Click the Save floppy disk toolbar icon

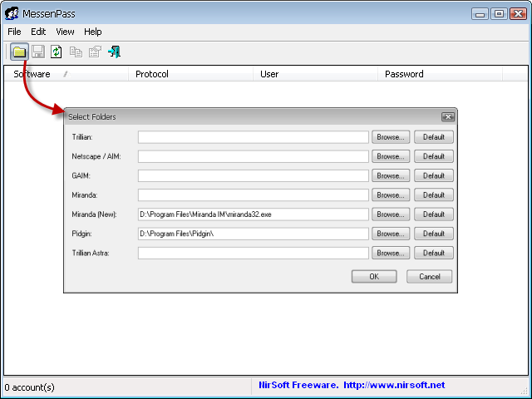pyautogui.click(x=38, y=52)
